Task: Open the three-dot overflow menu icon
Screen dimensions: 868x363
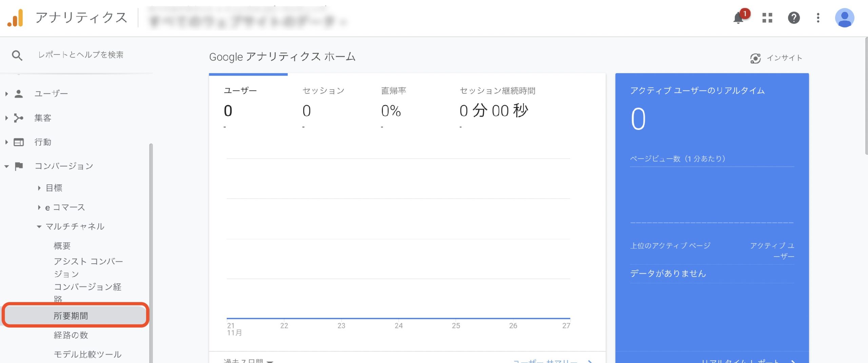Action: point(819,18)
